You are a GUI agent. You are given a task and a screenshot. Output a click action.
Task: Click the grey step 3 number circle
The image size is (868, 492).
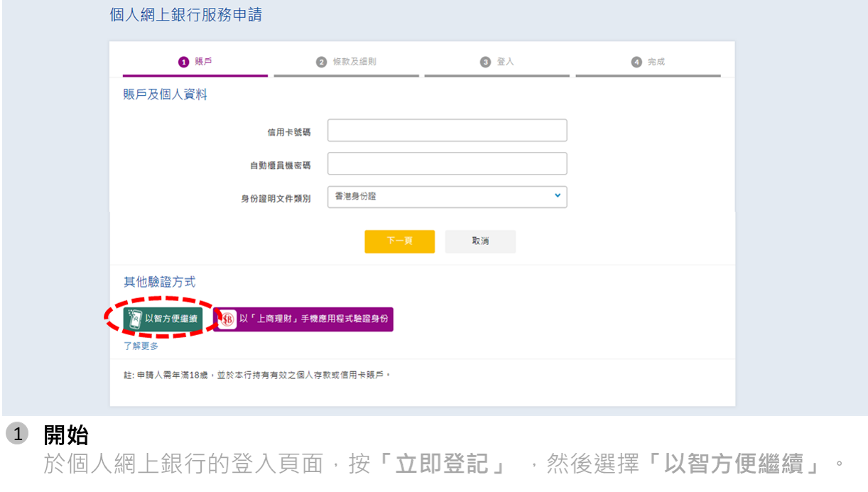(x=485, y=62)
